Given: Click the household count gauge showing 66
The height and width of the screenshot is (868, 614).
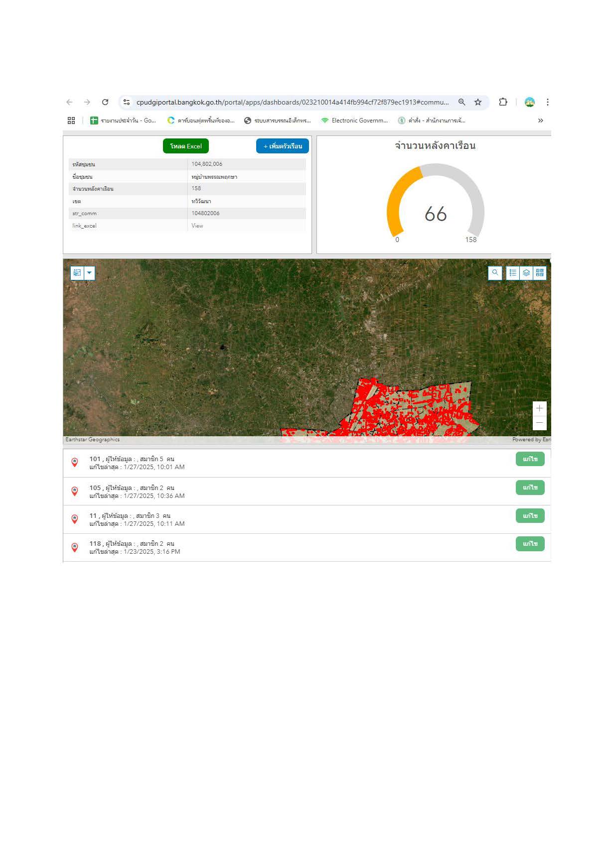Looking at the screenshot, I should pos(436,208).
